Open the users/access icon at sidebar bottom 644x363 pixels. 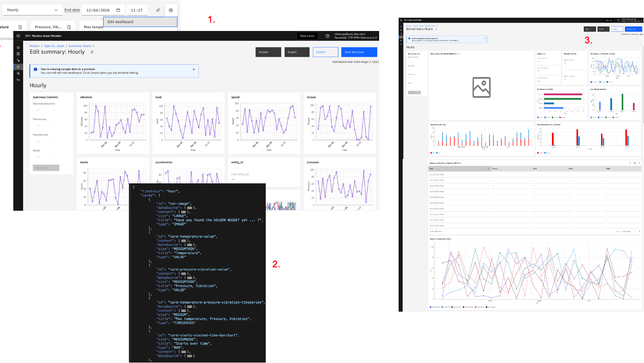point(18,80)
